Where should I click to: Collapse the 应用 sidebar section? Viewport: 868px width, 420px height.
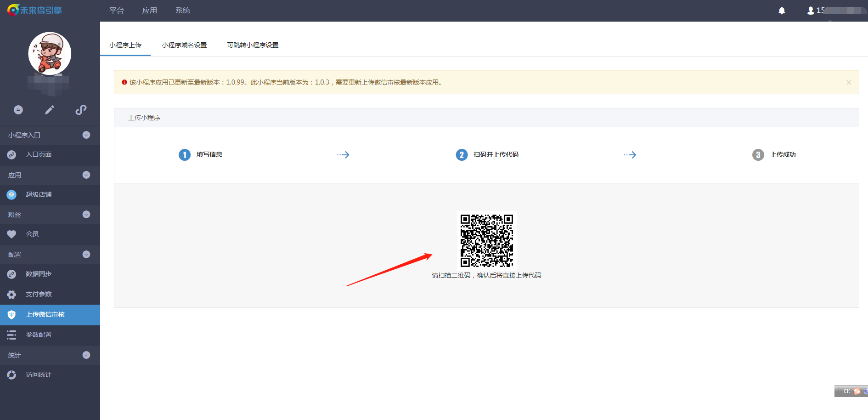coord(86,175)
